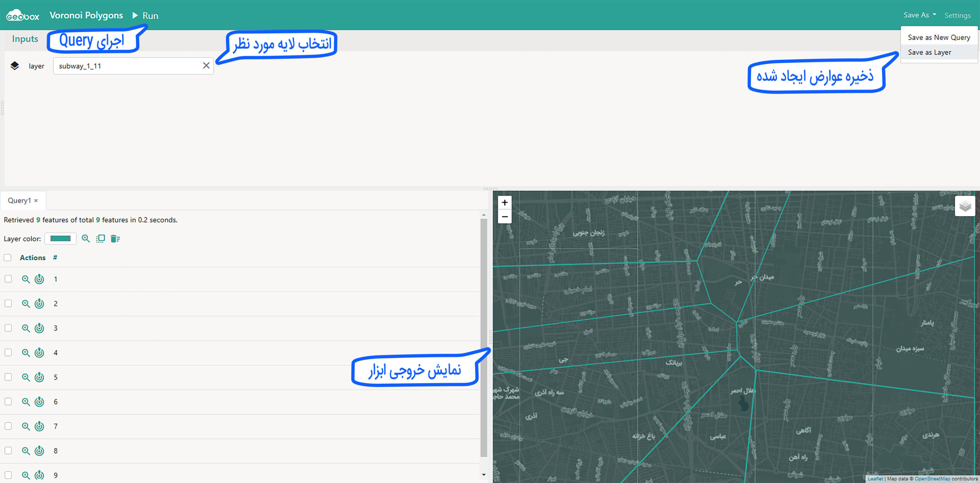Open the map layers control icon
Image resolution: width=980 pixels, height=483 pixels.
coord(965,206)
